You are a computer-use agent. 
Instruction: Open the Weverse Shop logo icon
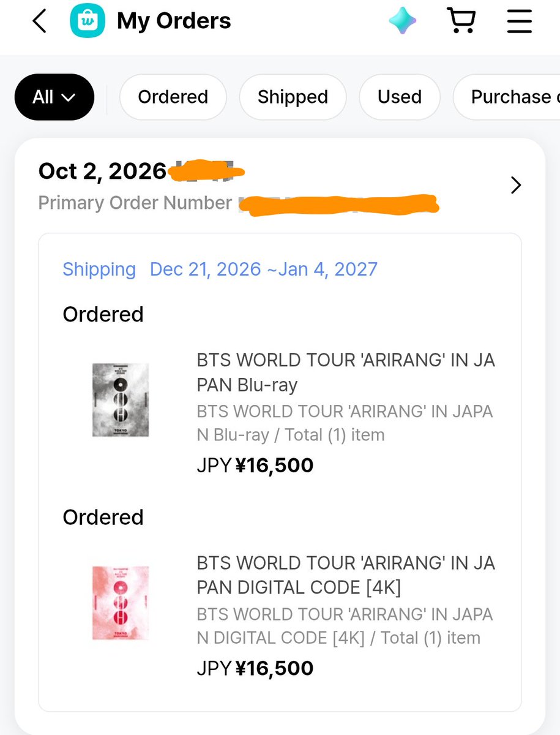[x=87, y=21]
